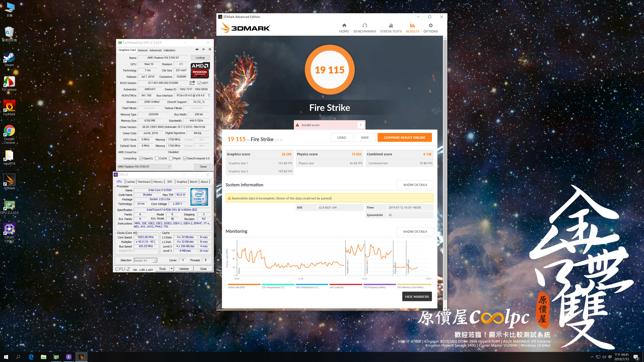Open File Explorer from the taskbar
The width and height of the screenshot is (644, 362).
(x=43, y=357)
